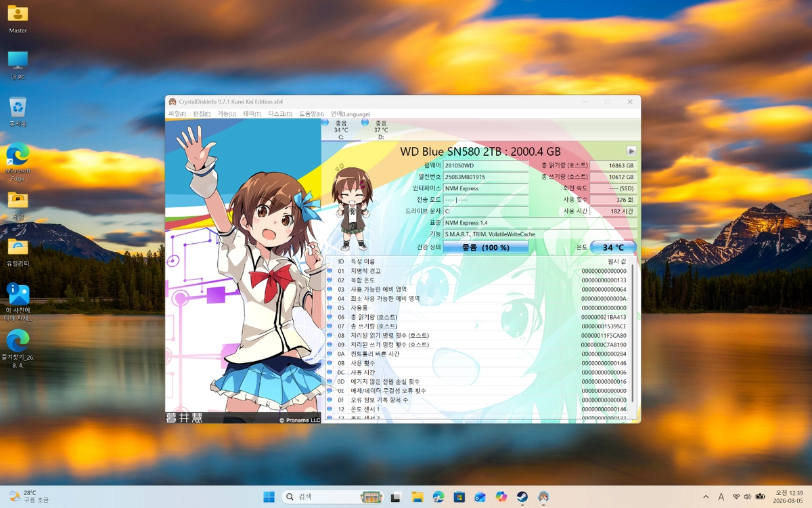812x508 pixels.
Task: Click the interface field NVM Express
Action: [x=486, y=188]
